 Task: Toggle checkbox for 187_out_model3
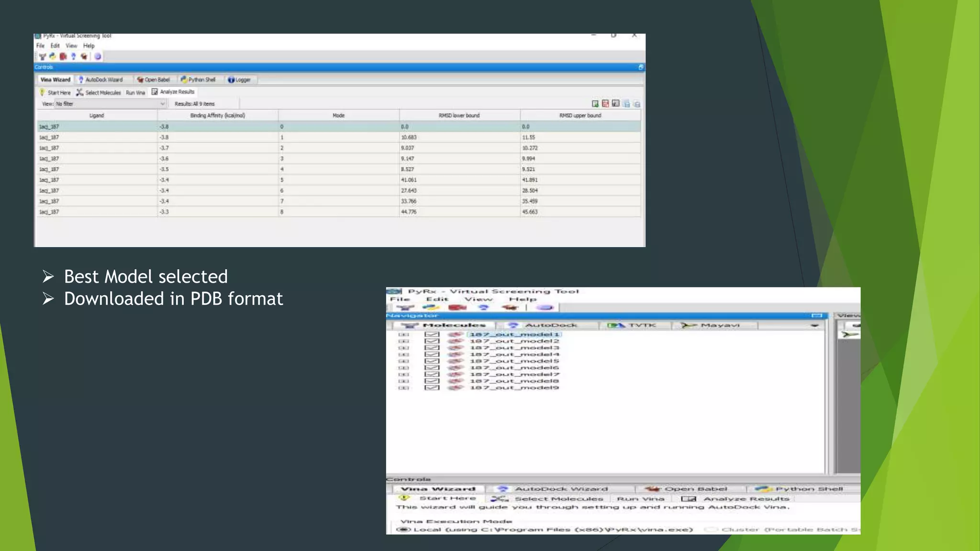[432, 348]
